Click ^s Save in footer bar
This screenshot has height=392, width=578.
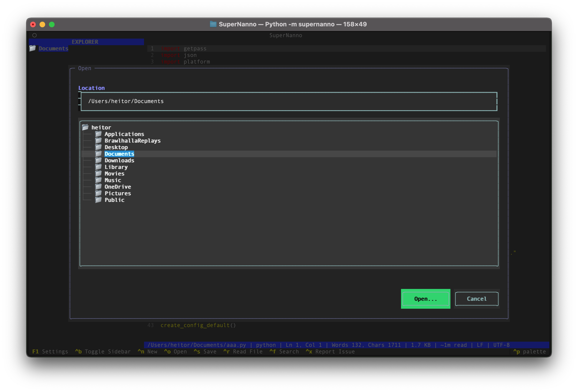[x=205, y=352]
